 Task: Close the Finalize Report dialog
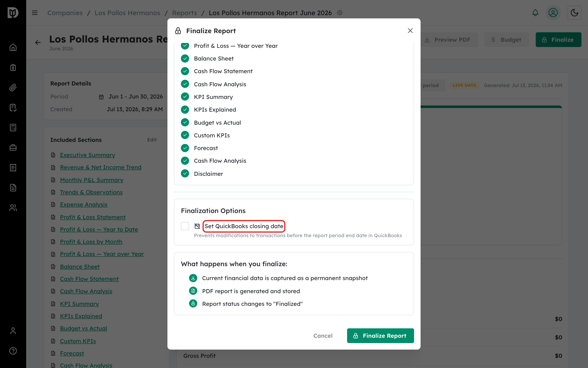[x=410, y=31]
